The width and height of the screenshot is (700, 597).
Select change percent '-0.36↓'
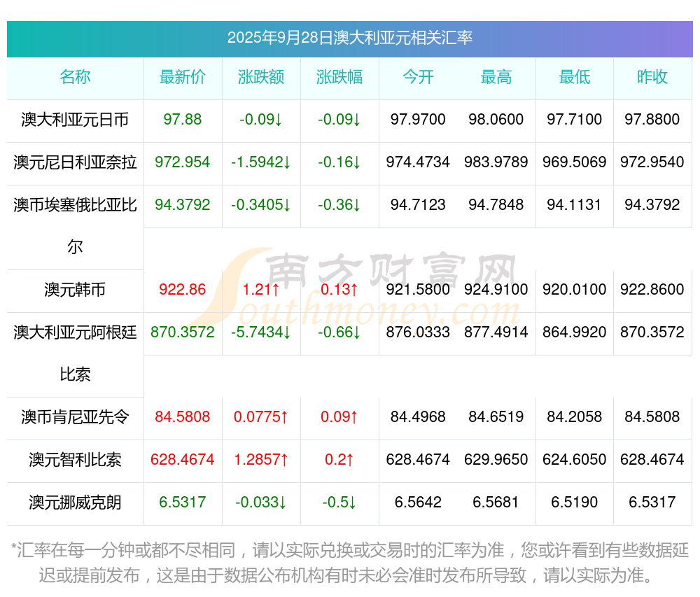[x=339, y=205]
